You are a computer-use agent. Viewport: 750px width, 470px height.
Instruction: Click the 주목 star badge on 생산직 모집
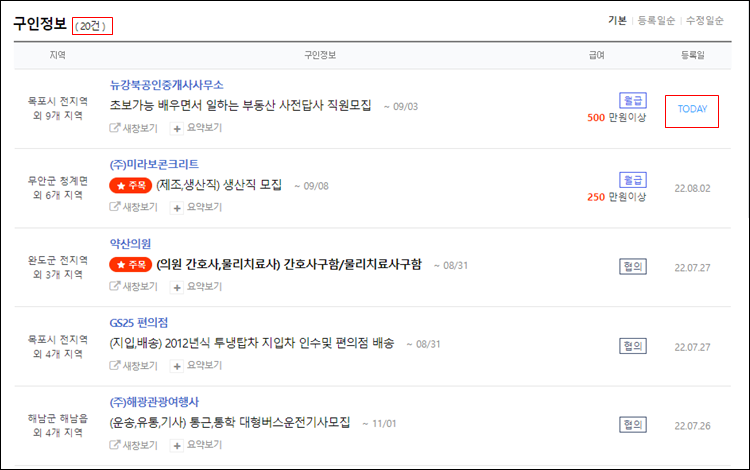(131, 185)
